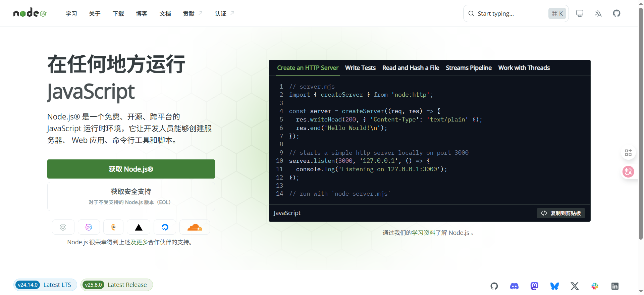
Task: Open LinkedIn icon in the footer
Action: tap(615, 286)
